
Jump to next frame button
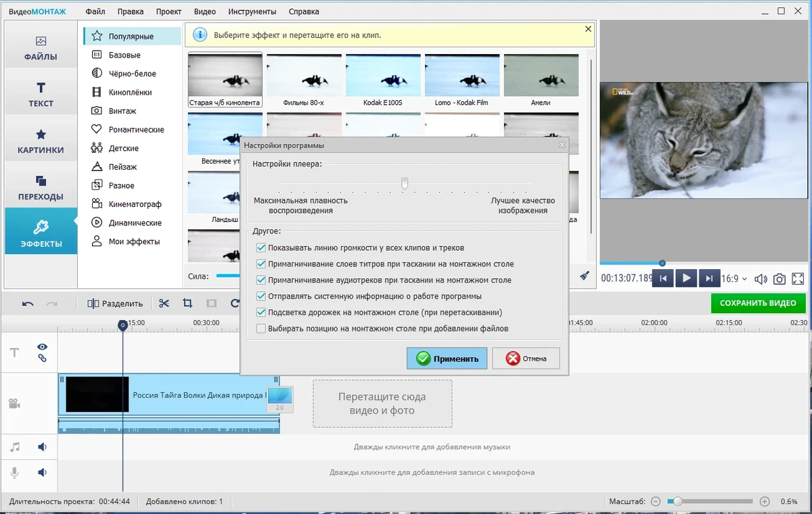click(709, 278)
